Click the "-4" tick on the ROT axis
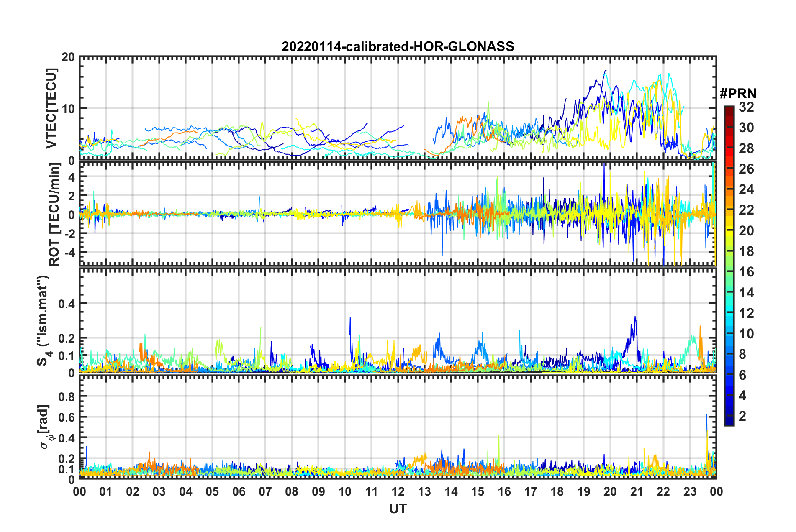This screenshot has width=796, height=532. (x=69, y=253)
